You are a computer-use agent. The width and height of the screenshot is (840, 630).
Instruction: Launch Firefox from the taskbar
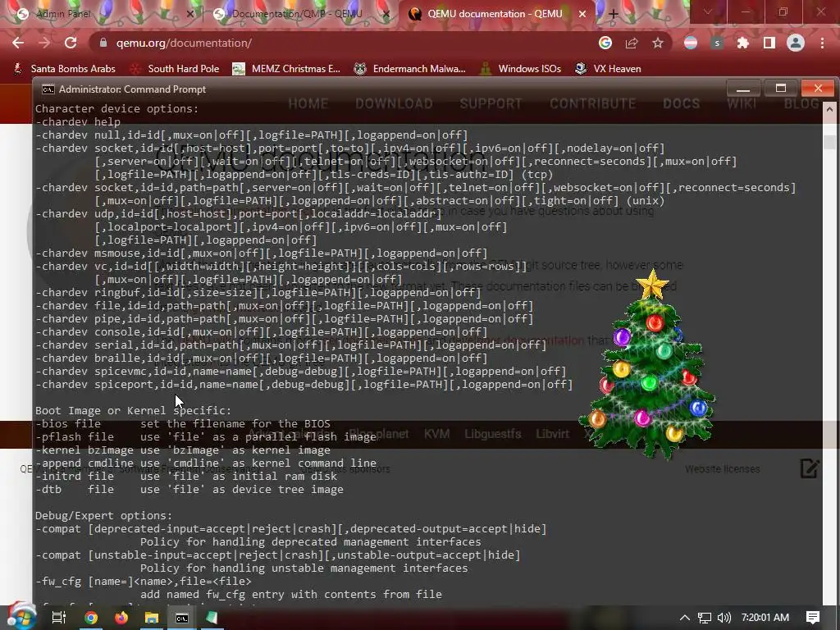click(121, 618)
